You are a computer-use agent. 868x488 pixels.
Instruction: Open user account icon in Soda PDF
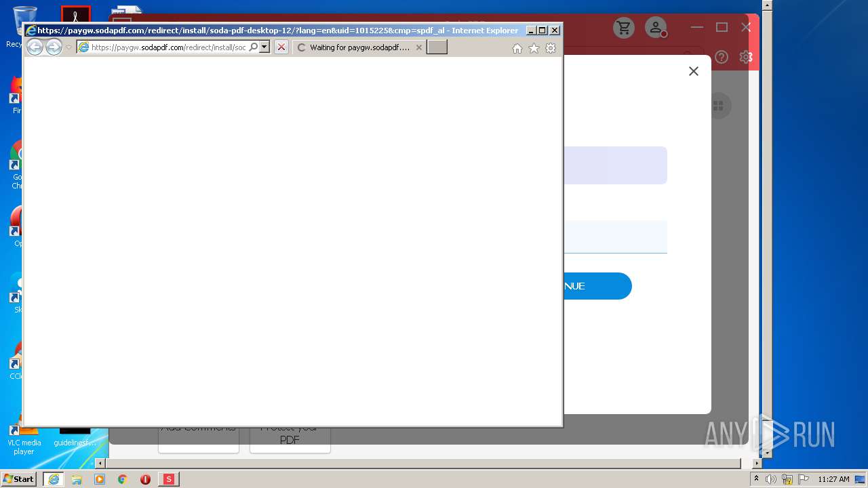click(656, 28)
